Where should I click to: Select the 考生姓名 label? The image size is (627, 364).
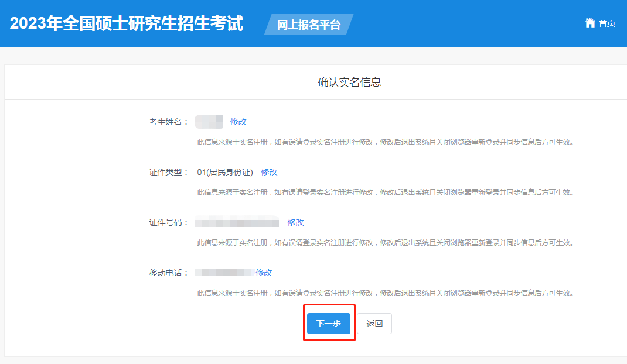point(169,122)
